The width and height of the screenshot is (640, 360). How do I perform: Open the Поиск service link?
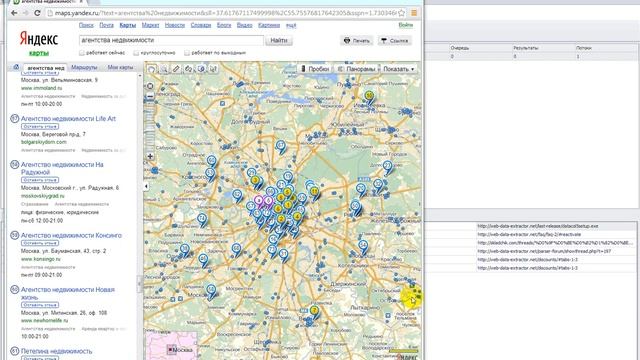86,25
